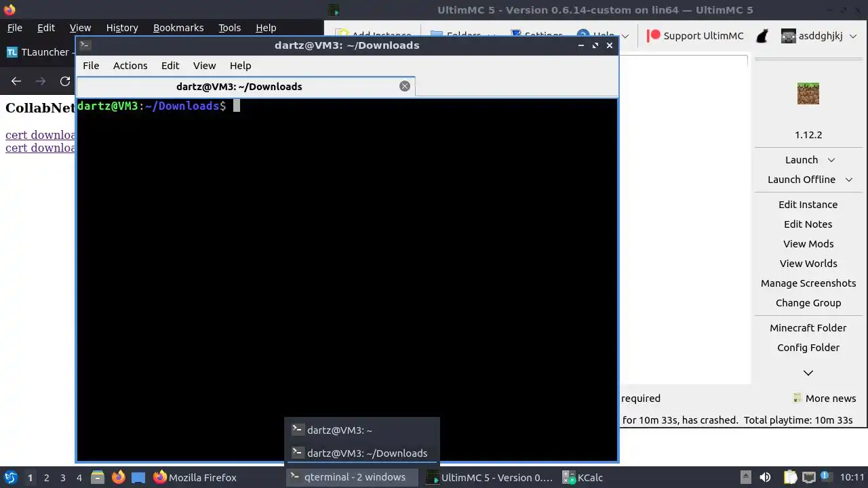Viewport: 868px width, 488px height.
Task: Switch to workspace 2 in the pager
Action: (46, 478)
